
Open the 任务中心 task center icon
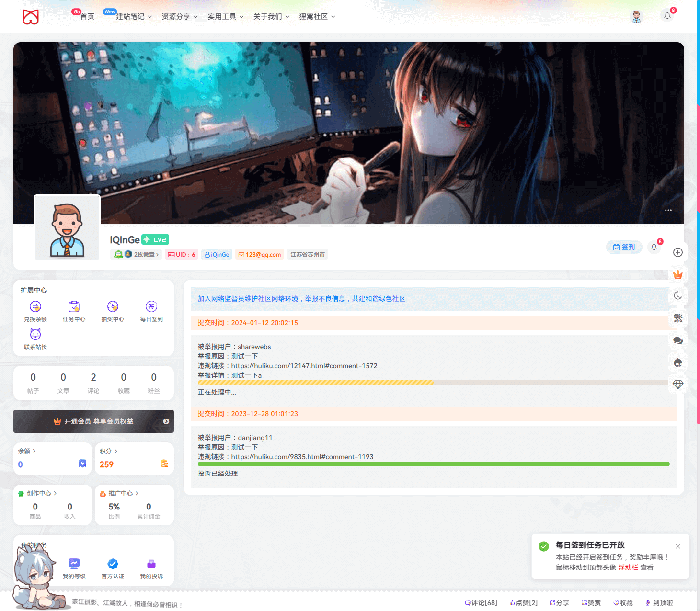[74, 306]
